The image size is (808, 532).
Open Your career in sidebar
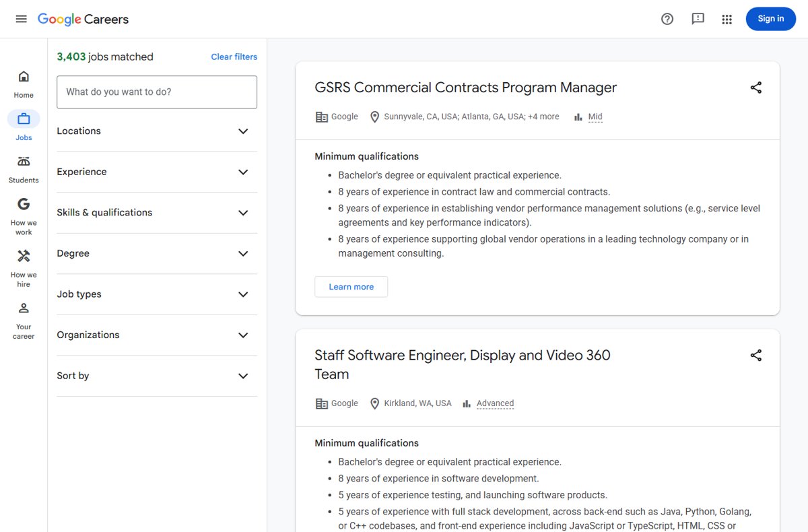point(24,320)
